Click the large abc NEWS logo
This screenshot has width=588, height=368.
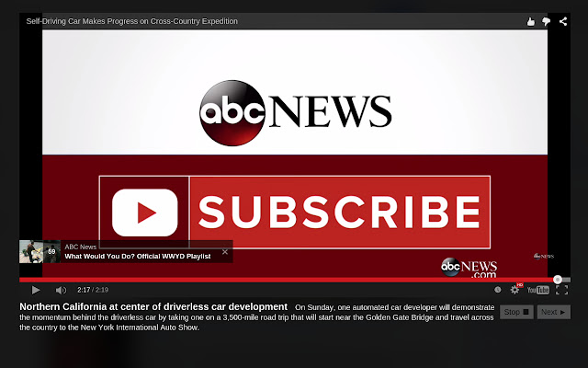point(296,112)
